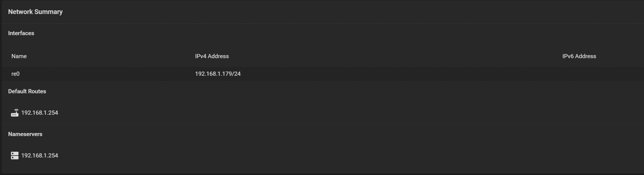
Task: Click the empty IPv6 cell for re0
Action: [x=600, y=74]
